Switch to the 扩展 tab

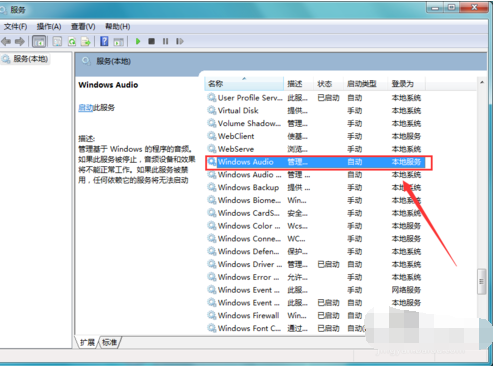point(87,342)
